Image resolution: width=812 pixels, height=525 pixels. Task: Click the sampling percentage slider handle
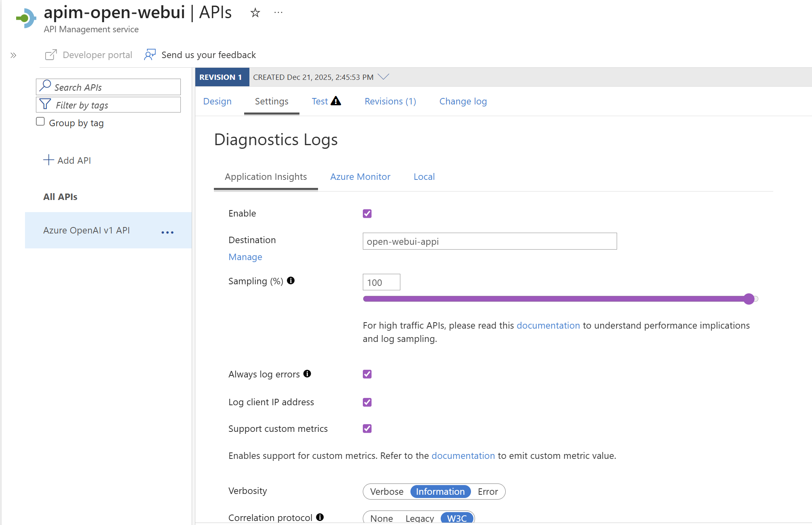[749, 299]
